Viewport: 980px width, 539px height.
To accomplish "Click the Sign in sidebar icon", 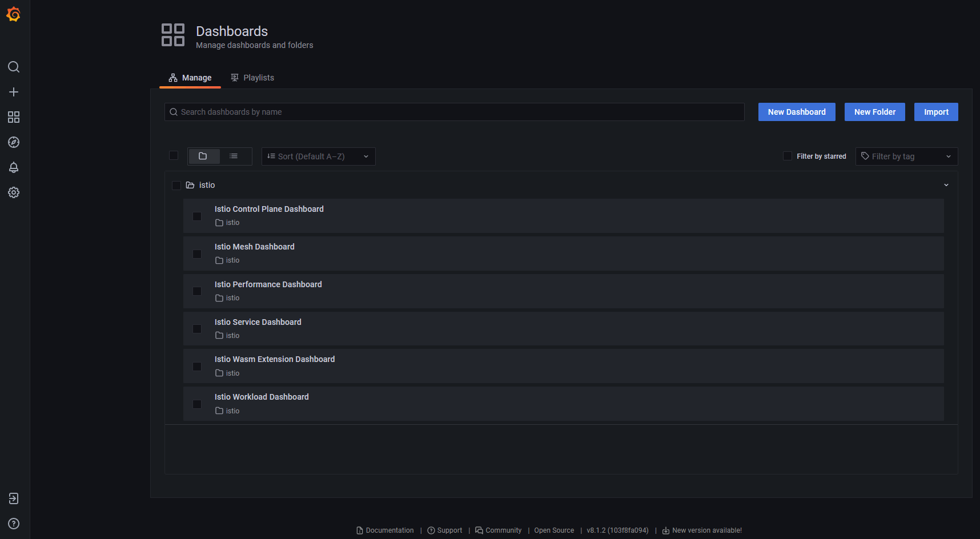I will pyautogui.click(x=14, y=498).
